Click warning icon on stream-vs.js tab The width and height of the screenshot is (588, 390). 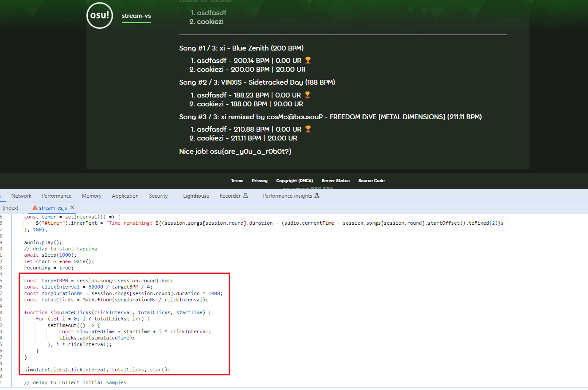pos(35,207)
